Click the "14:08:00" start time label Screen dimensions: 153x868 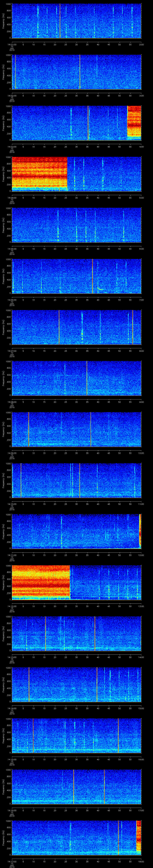click(x=12, y=402)
